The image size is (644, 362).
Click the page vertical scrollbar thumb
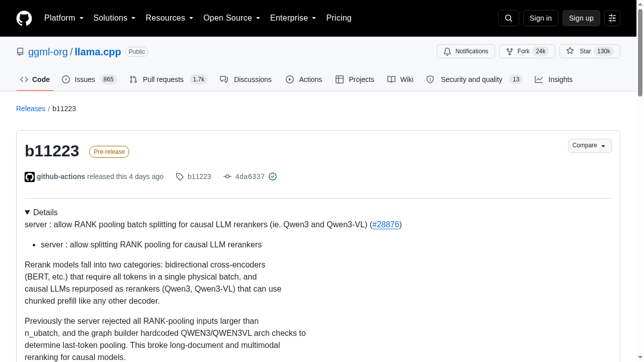click(x=640, y=52)
